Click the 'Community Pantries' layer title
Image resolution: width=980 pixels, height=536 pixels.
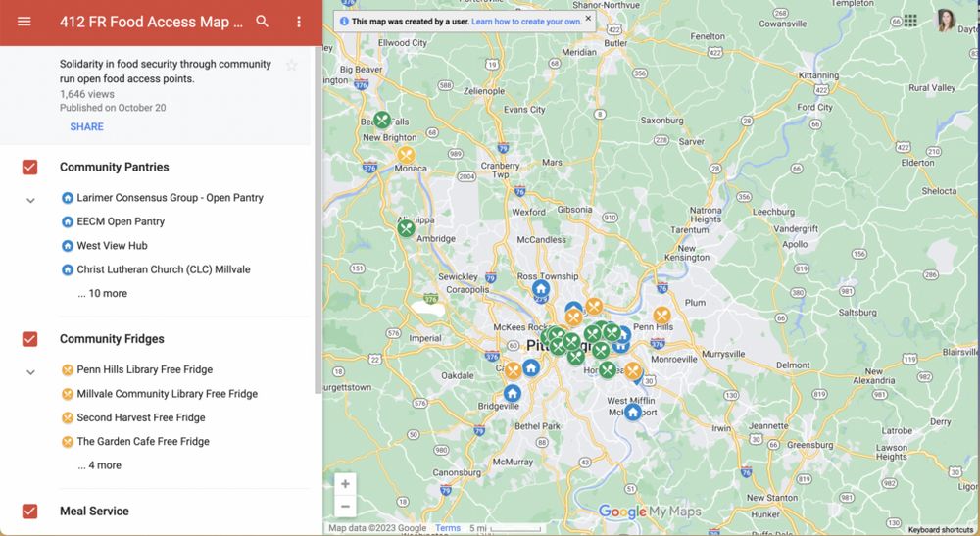point(115,167)
